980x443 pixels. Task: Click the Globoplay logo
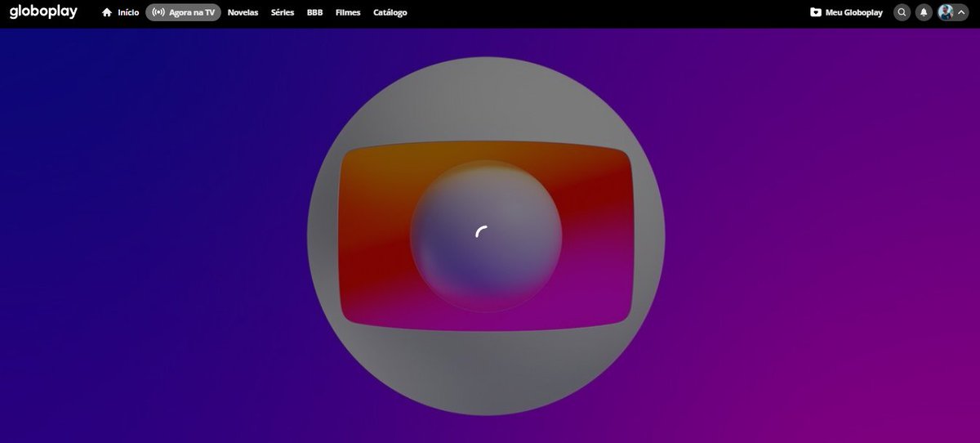pos(43,12)
